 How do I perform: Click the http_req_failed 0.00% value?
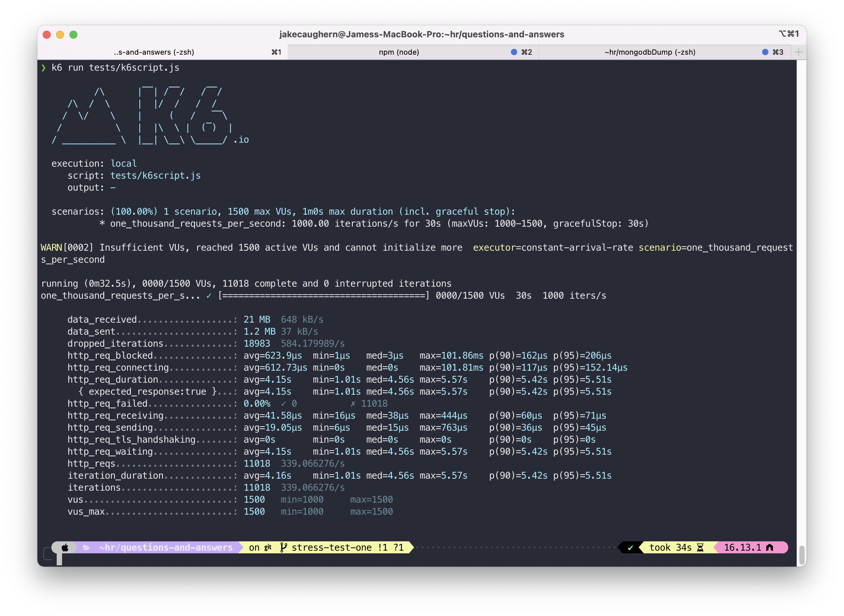[257, 403]
